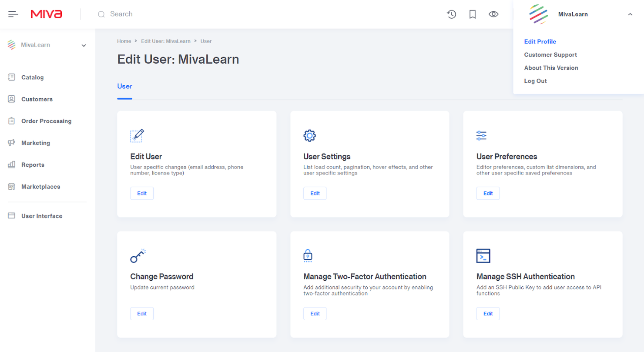Open the User Interface menu label

click(x=42, y=216)
